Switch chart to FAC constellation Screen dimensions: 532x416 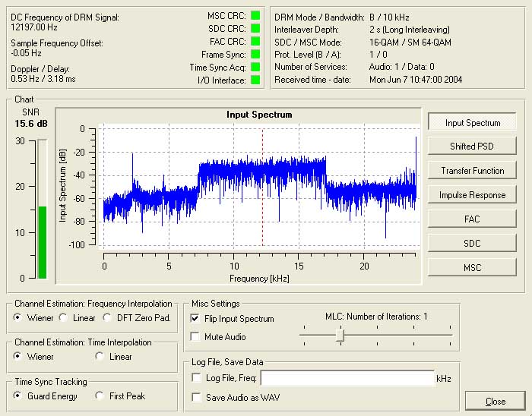pyautogui.click(x=472, y=219)
